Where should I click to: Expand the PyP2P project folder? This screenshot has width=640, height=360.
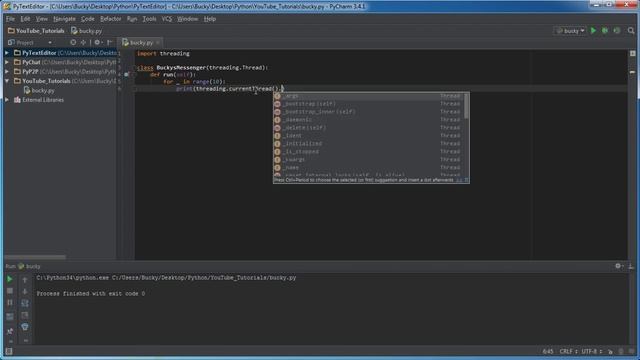tap(7, 71)
